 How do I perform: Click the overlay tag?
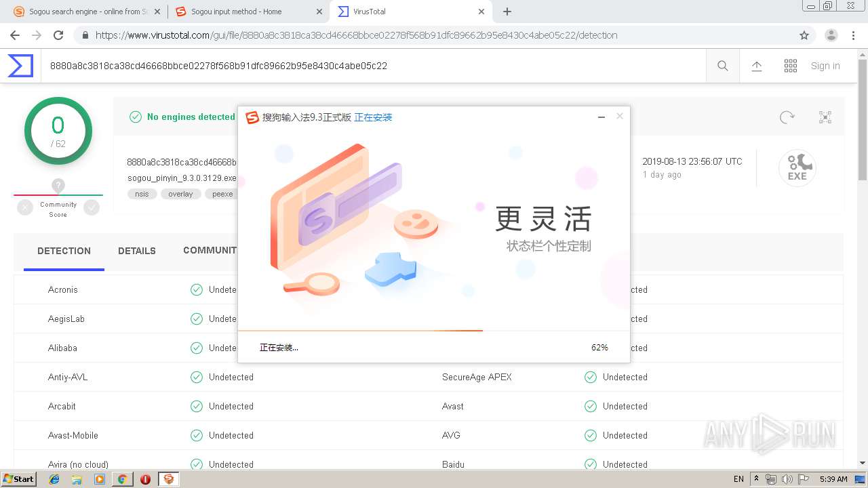click(180, 194)
